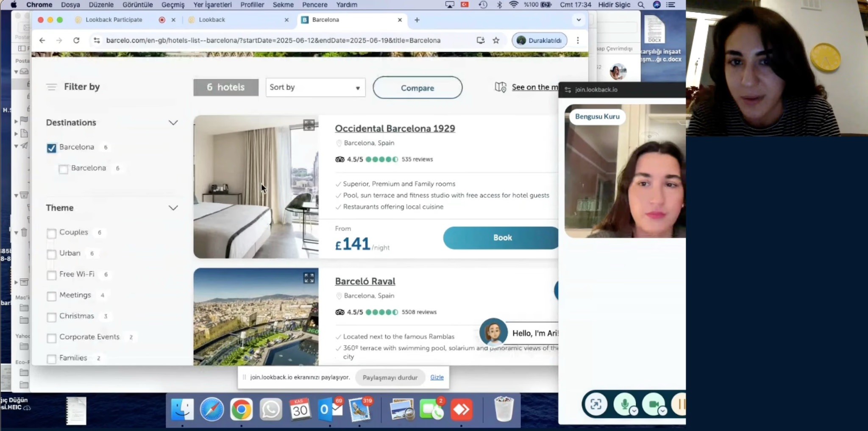Open the Düzenle menu
The height and width of the screenshot is (431, 868).
click(x=101, y=5)
